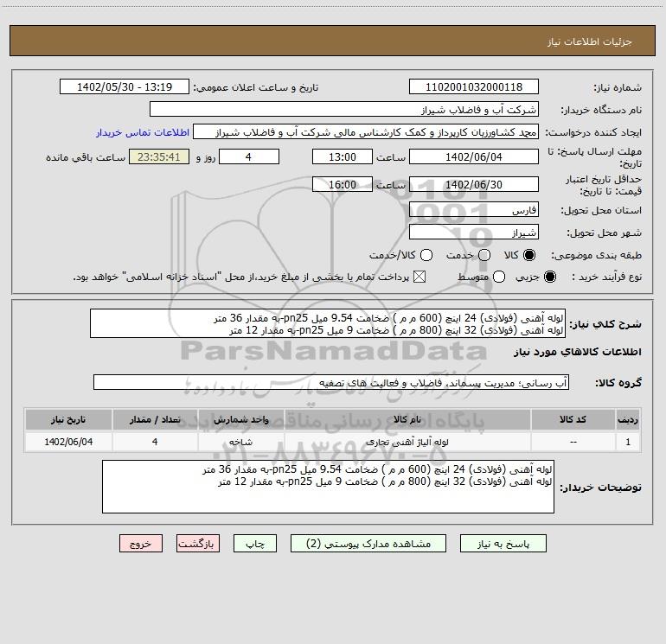The width and height of the screenshot is (666, 644).
Task: Click the quantity cell 4 in table
Action: [x=155, y=442]
